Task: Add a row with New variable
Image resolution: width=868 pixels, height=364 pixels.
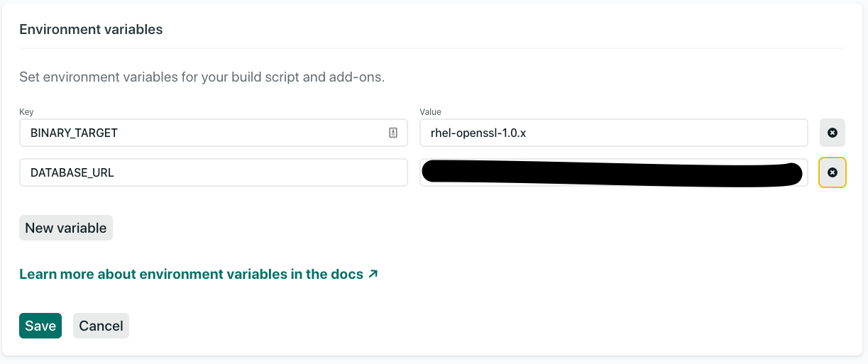Action: tap(65, 228)
